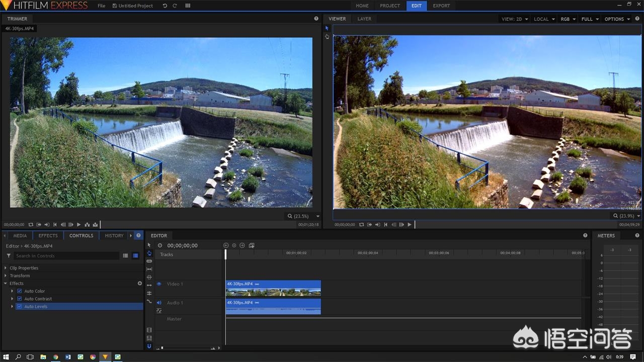
Task: Open the workspaces grid icon
Action: (188, 6)
